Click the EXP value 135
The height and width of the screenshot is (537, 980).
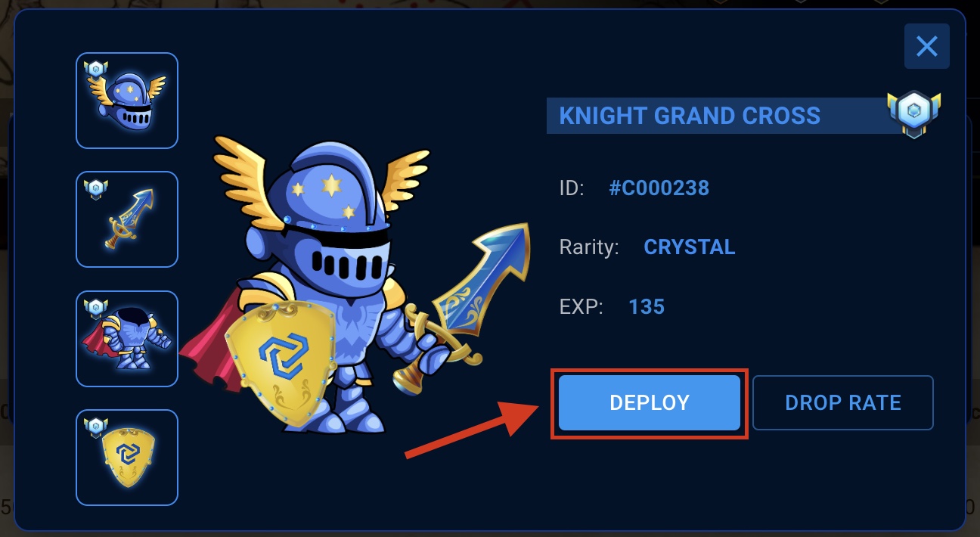(647, 307)
